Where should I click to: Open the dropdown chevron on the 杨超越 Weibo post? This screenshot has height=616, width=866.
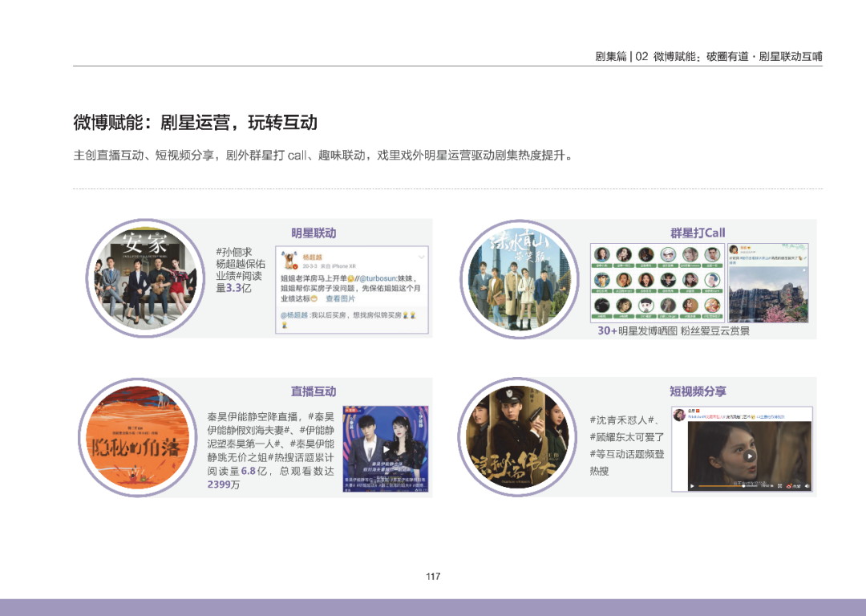(x=422, y=257)
